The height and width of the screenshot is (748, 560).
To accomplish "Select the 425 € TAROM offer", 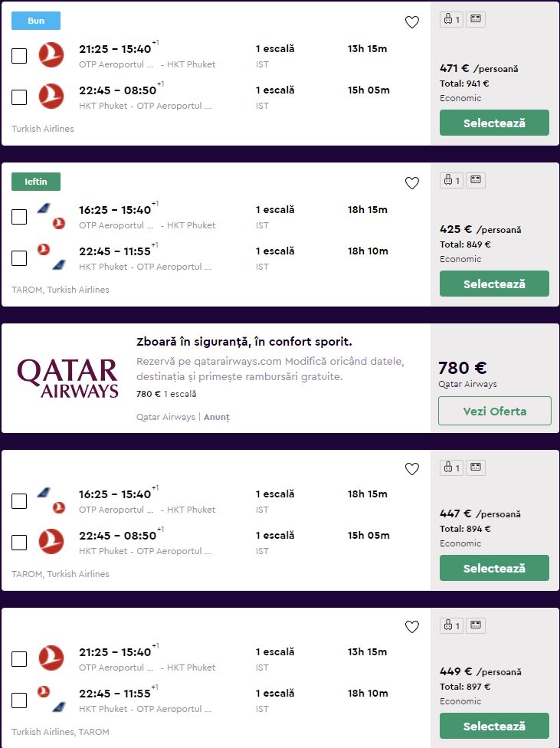I will (x=494, y=284).
